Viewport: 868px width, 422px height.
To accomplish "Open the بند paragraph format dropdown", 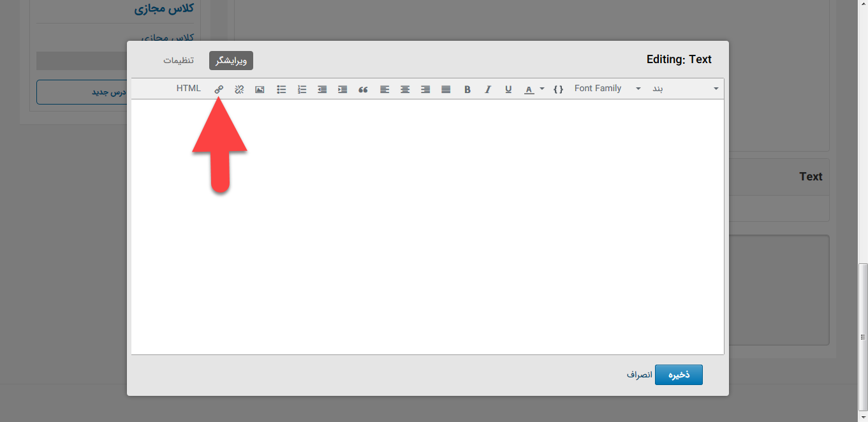I will click(x=685, y=89).
